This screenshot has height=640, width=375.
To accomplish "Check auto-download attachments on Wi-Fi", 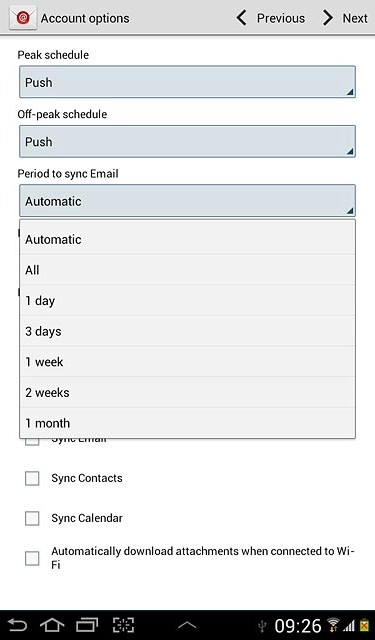I will (x=32, y=558).
